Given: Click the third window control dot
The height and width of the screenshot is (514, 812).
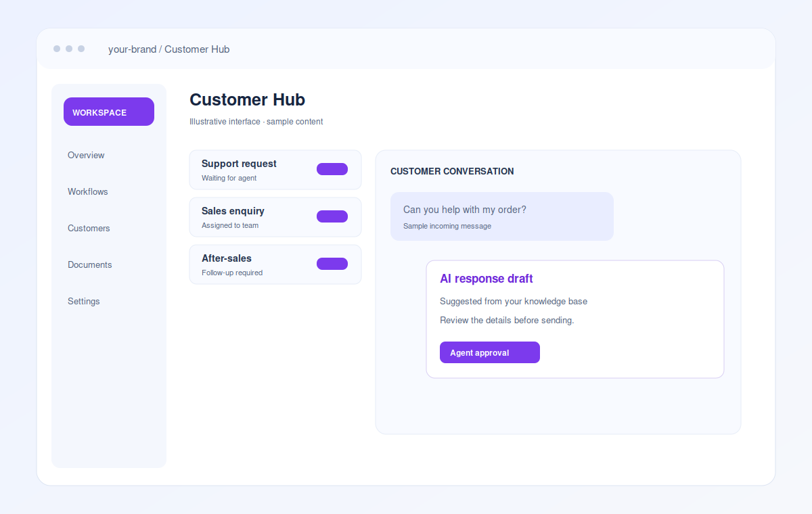Looking at the screenshot, I should tap(81, 49).
